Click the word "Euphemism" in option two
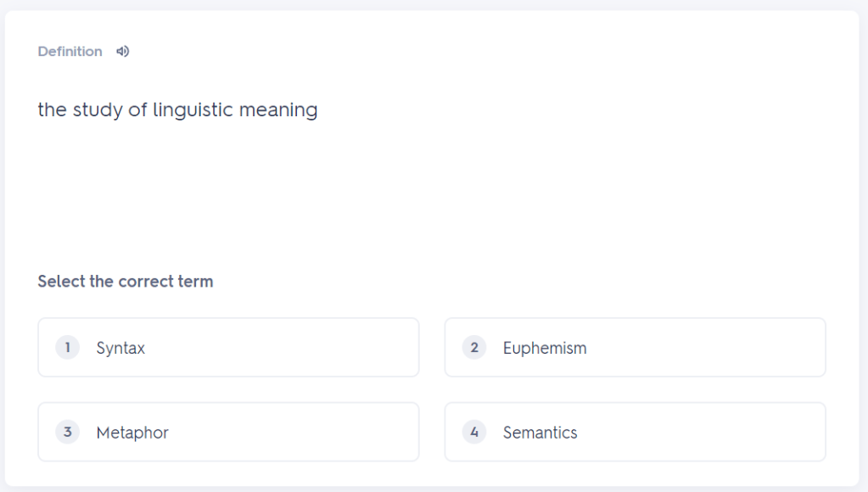868x492 pixels. (545, 349)
